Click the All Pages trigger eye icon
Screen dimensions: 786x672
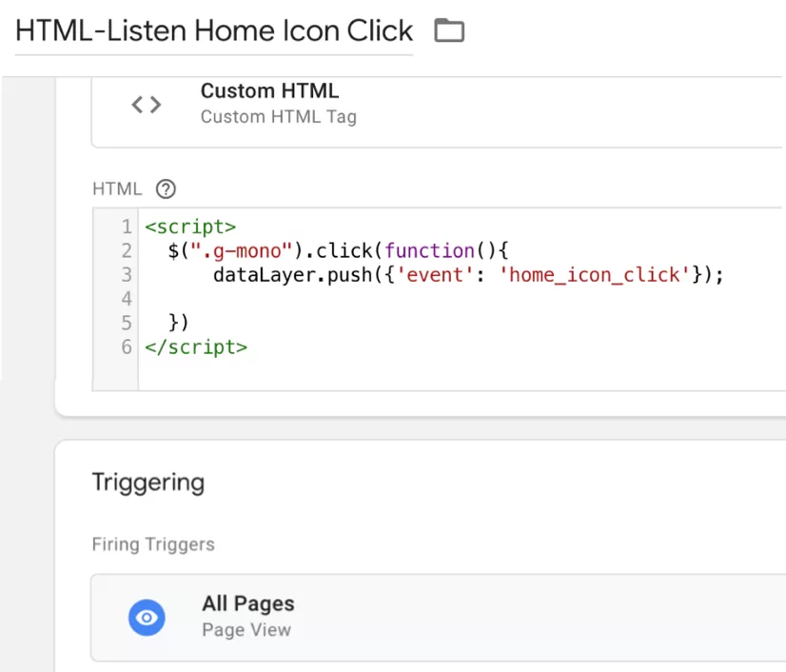pyautogui.click(x=147, y=618)
